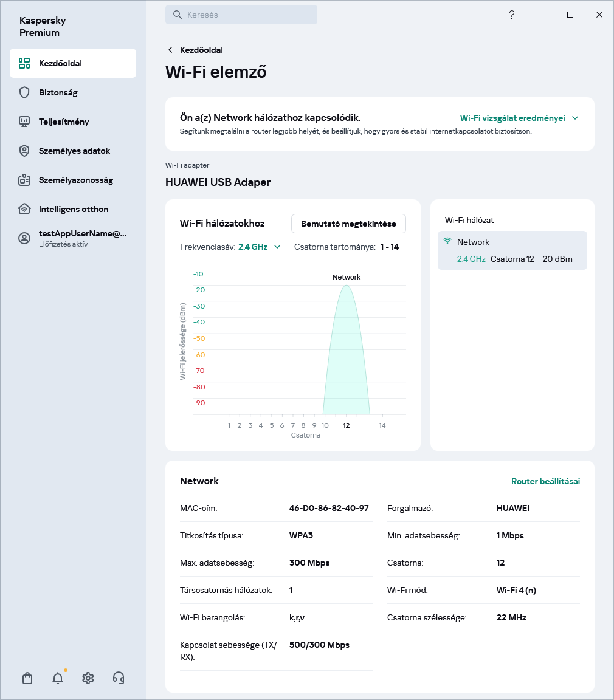Click the Bemutató megtekintése button
This screenshot has height=700, width=614.
[x=348, y=224]
